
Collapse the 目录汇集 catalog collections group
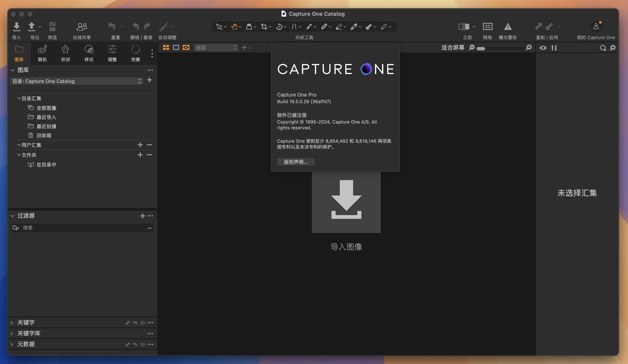[x=19, y=98]
